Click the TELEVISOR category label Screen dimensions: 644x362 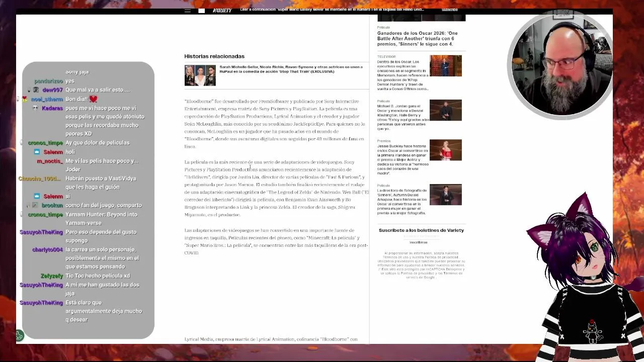pos(386,57)
